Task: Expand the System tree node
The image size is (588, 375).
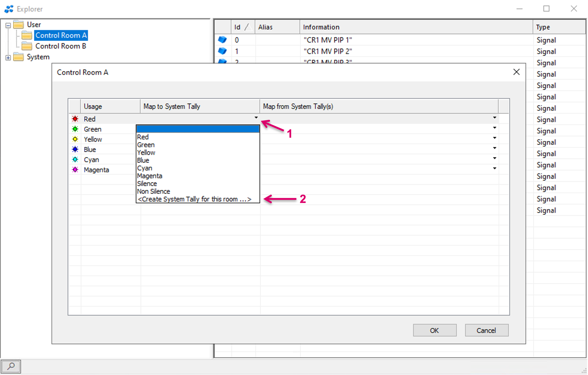Action: point(8,58)
